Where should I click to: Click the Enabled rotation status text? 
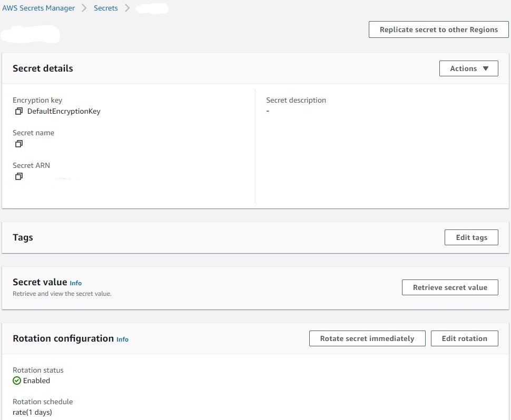(x=36, y=381)
